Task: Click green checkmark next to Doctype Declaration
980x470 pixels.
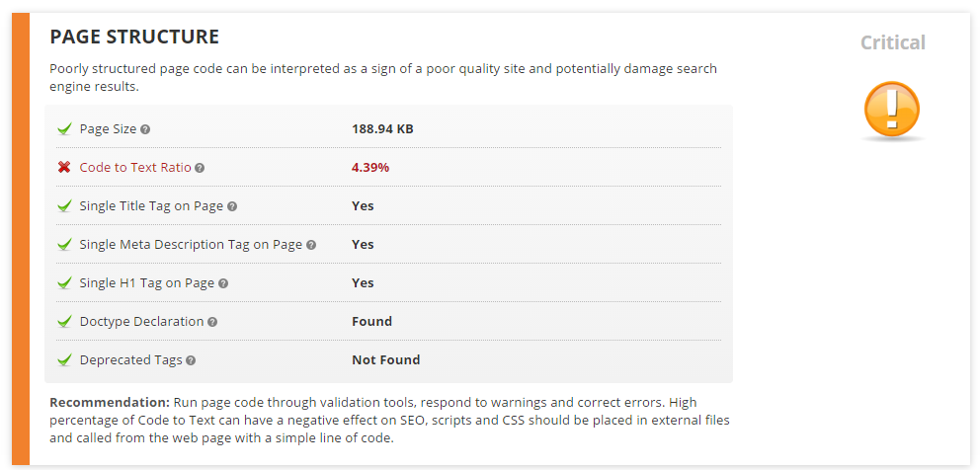Action: tap(64, 322)
